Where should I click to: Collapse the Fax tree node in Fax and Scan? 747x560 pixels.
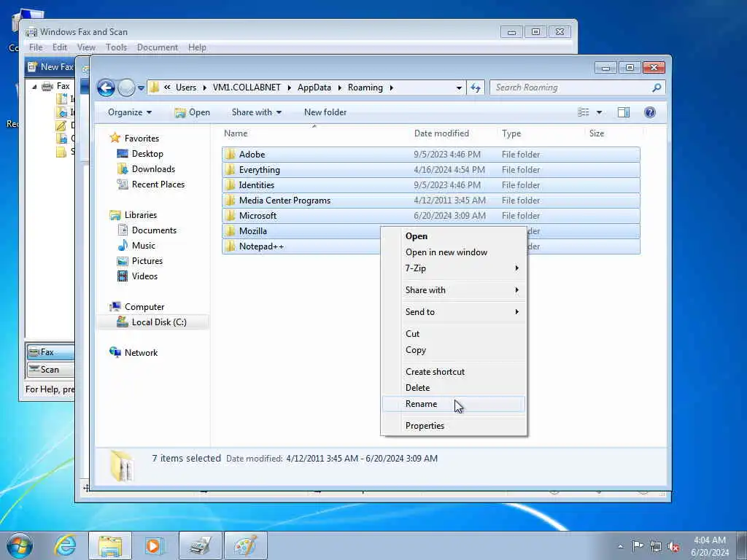point(34,87)
